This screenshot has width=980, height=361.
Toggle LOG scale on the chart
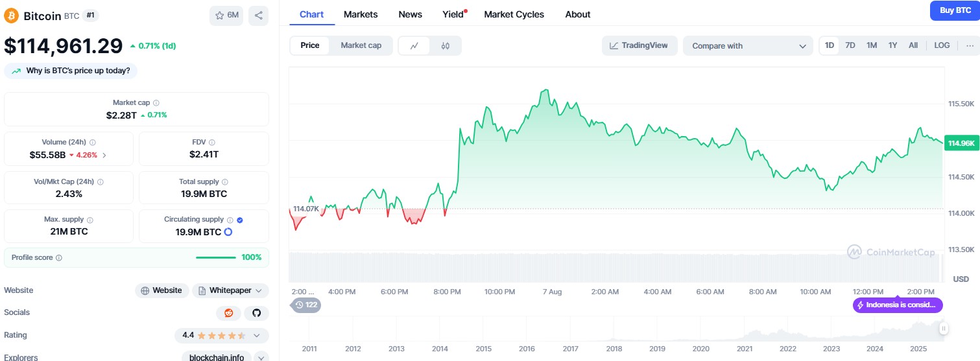tap(942, 45)
